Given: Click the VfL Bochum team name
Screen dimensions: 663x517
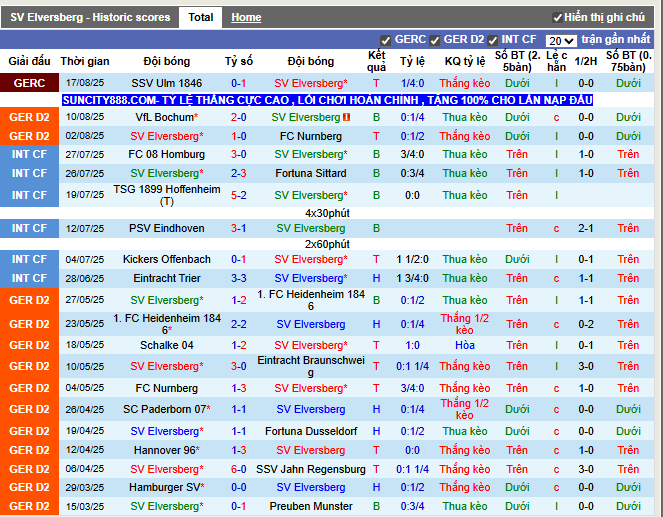Looking at the screenshot, I should [x=164, y=117].
